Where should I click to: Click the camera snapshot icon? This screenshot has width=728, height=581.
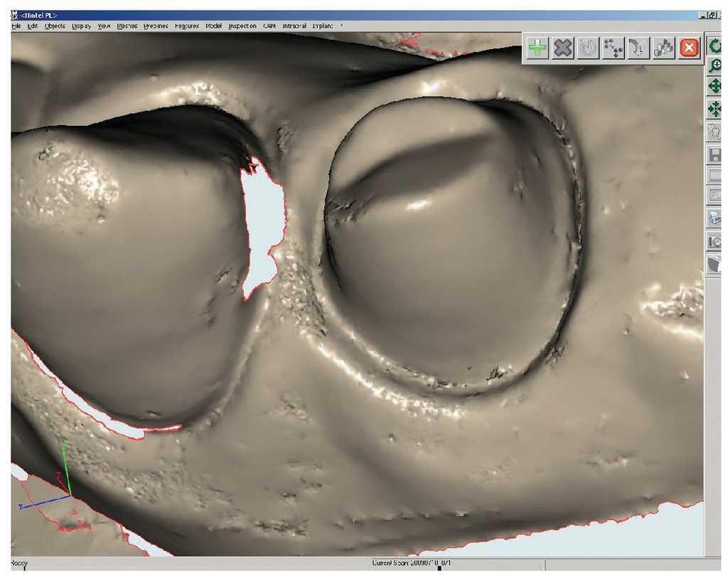pyautogui.click(x=715, y=242)
